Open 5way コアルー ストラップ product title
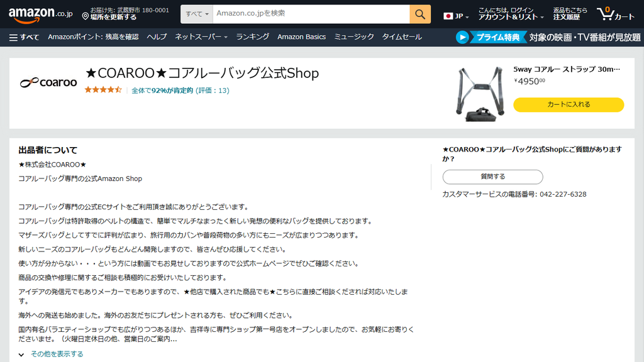The image size is (644, 362). 567,69
